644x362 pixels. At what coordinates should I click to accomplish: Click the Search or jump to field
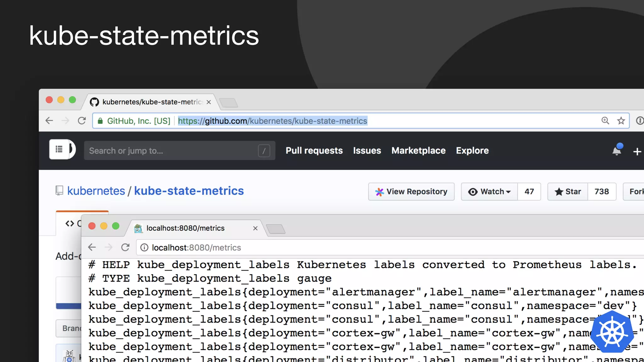(x=173, y=151)
